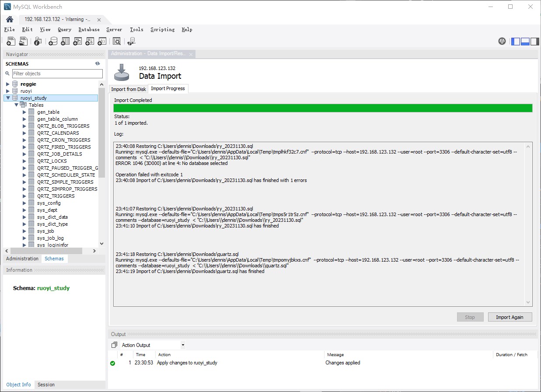Create new table toolbar icon

[65, 41]
